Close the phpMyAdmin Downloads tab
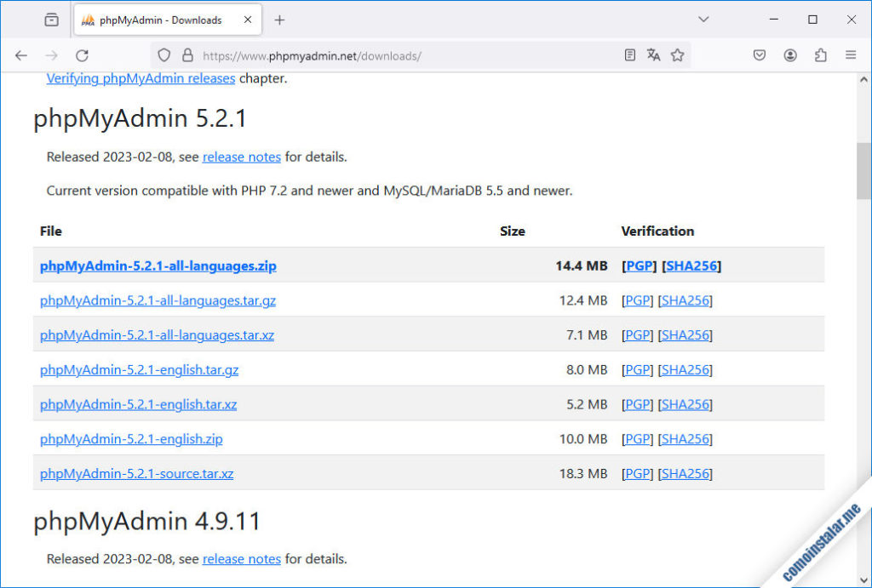Screen dimensions: 872x588 coord(248,20)
